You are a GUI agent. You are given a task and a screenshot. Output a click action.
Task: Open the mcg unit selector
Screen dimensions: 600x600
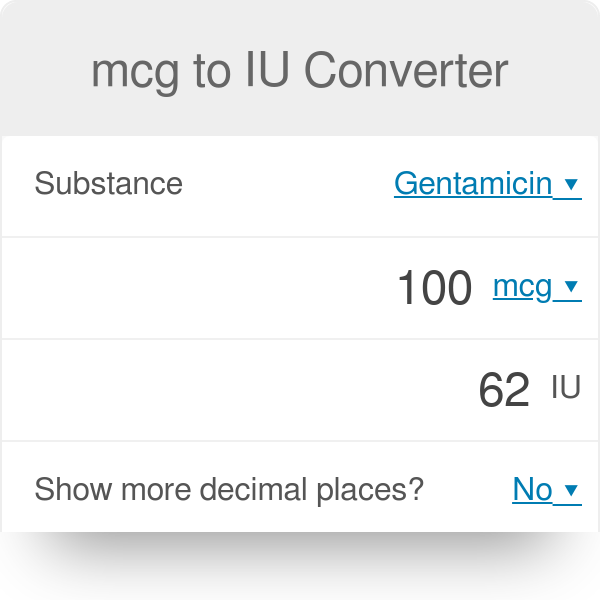[x=522, y=287]
